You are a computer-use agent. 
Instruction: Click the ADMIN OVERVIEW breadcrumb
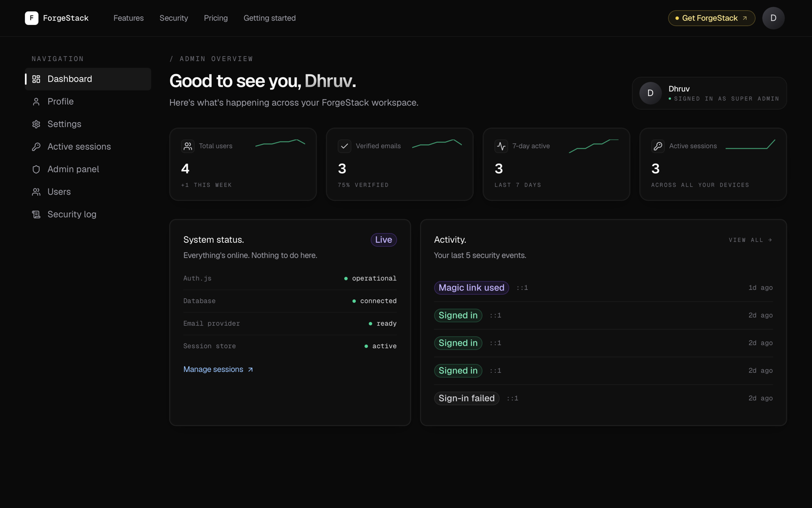pos(216,59)
